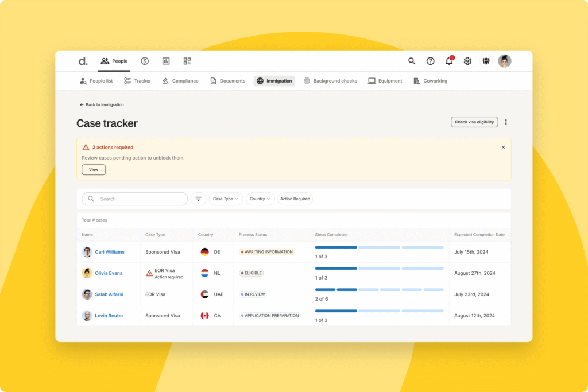The image size is (588, 392).
Task: Click Salah Alfarsi's steps progress bar
Action: (x=379, y=289)
